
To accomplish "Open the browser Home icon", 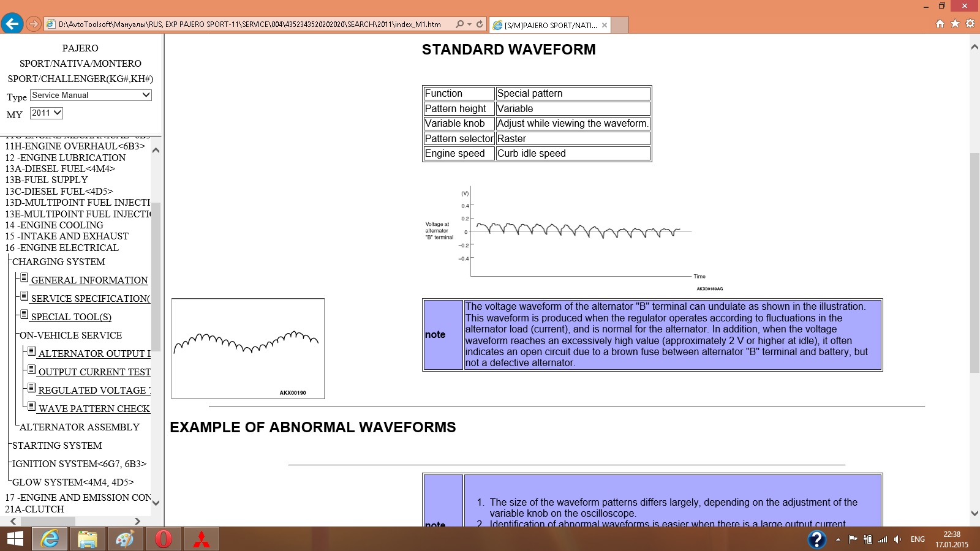I will click(x=940, y=24).
